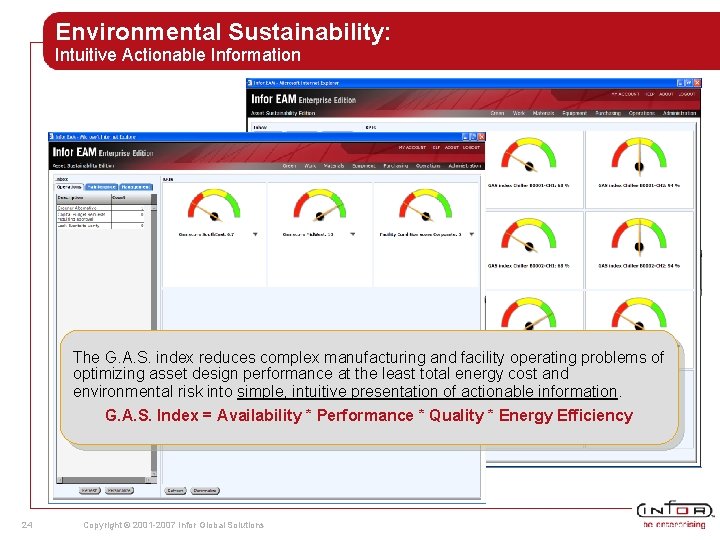The width and height of the screenshot is (720, 540).
Task: Click Inbox list horizontal scrollbar
Action: [x=104, y=480]
